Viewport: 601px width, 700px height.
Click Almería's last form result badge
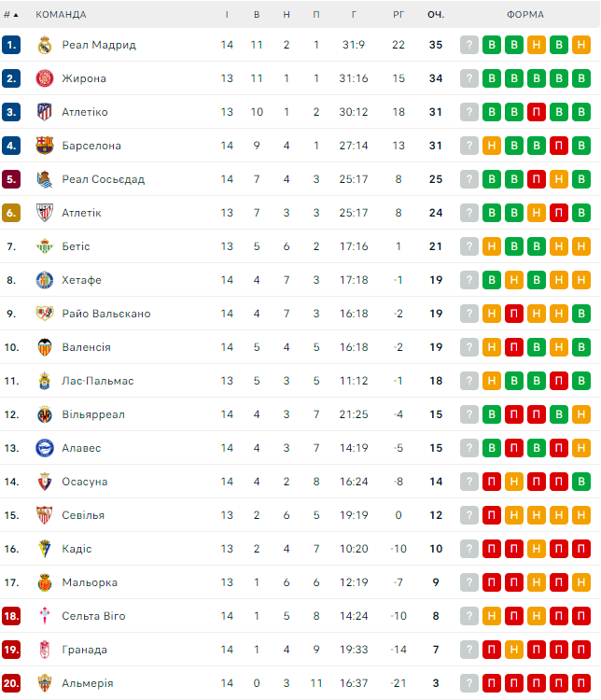click(x=580, y=683)
